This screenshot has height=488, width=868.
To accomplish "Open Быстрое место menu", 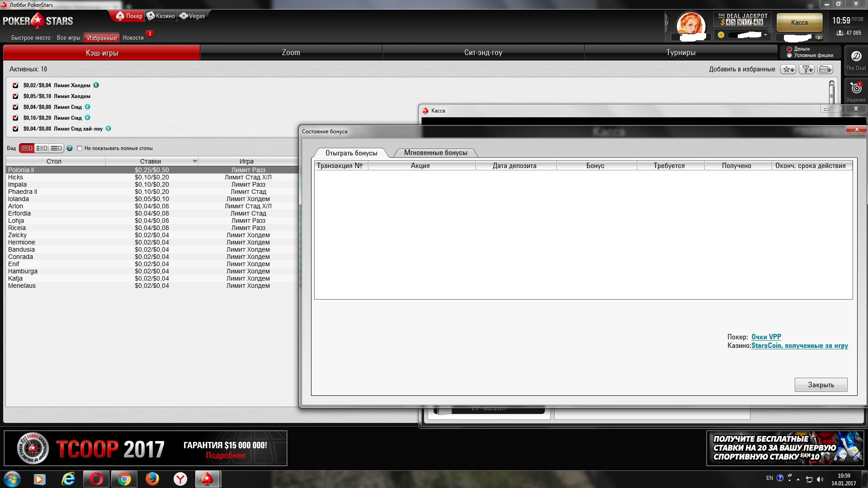I will [x=31, y=38].
